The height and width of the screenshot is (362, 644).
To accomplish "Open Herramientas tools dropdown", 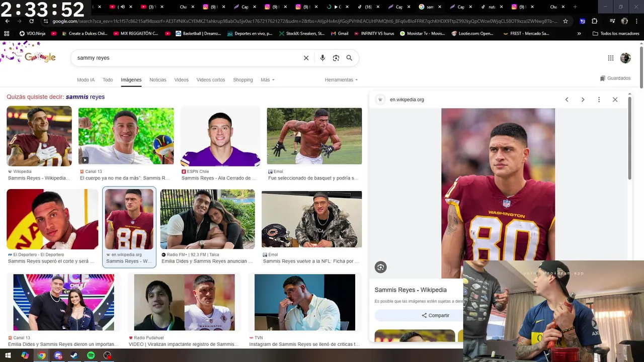I will [341, 80].
